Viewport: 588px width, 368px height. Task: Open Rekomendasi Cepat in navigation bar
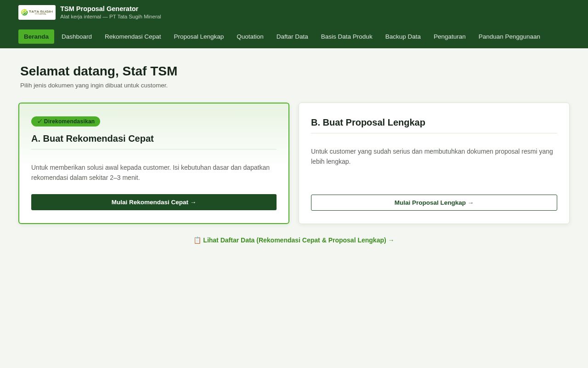[133, 37]
